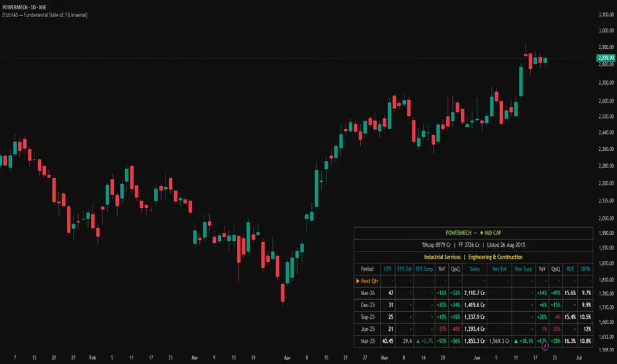
Task: Click the orange triangle beside Next Qtr
Action: 357,281
